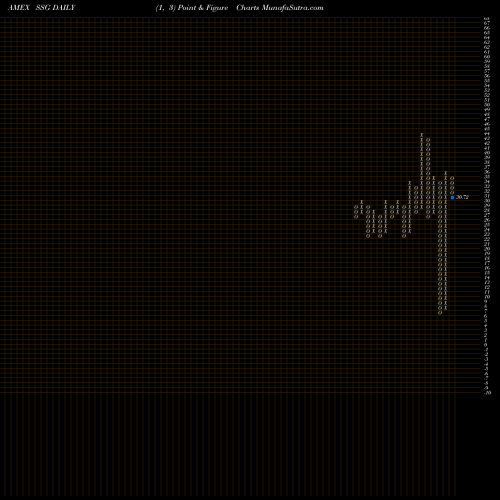Click the blue current price marker square
The width and height of the screenshot is (500, 500).
point(452,197)
